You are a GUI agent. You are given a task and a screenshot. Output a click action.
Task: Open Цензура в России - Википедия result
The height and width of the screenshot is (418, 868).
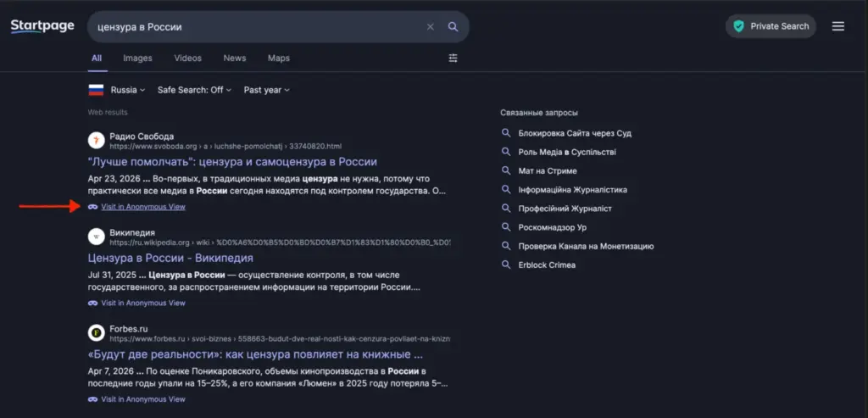(x=170, y=258)
